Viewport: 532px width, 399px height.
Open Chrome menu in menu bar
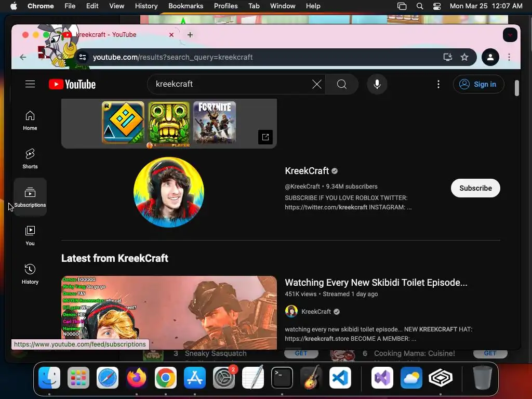click(x=41, y=6)
